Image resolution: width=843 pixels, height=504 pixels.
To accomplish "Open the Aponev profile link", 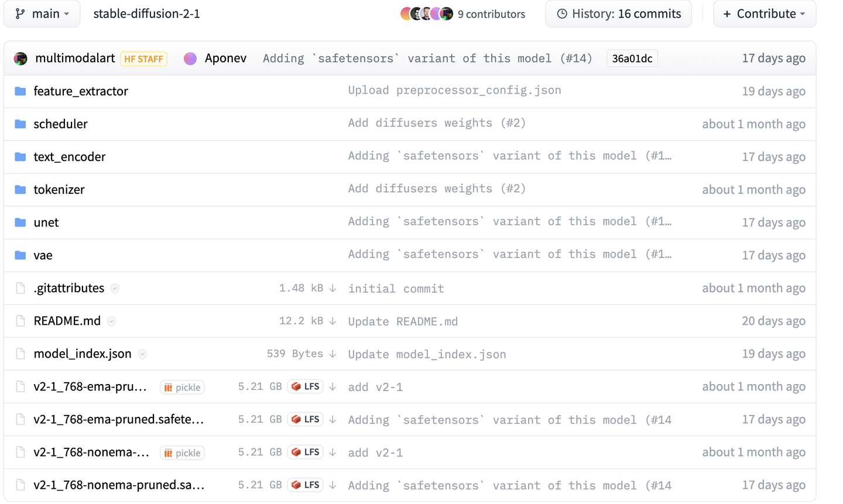I will pos(225,58).
